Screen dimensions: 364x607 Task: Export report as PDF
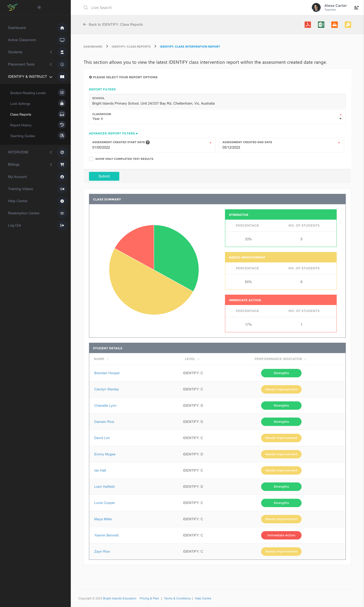pyautogui.click(x=308, y=25)
